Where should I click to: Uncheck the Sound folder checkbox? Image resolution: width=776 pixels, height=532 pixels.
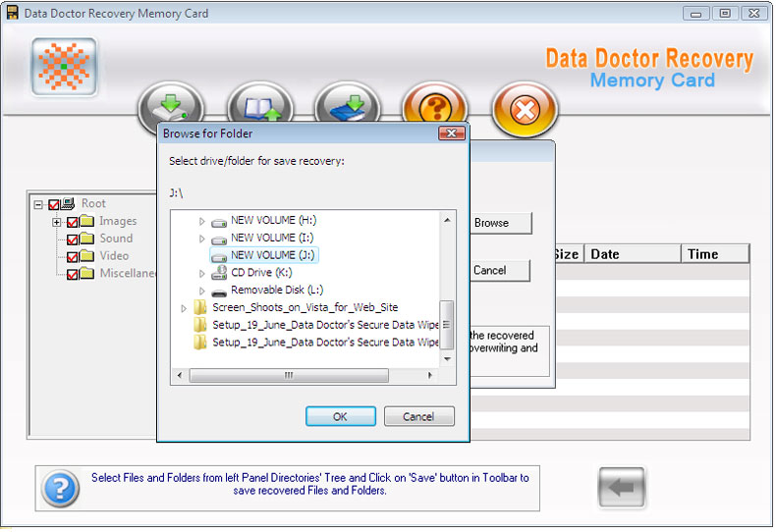(73, 239)
